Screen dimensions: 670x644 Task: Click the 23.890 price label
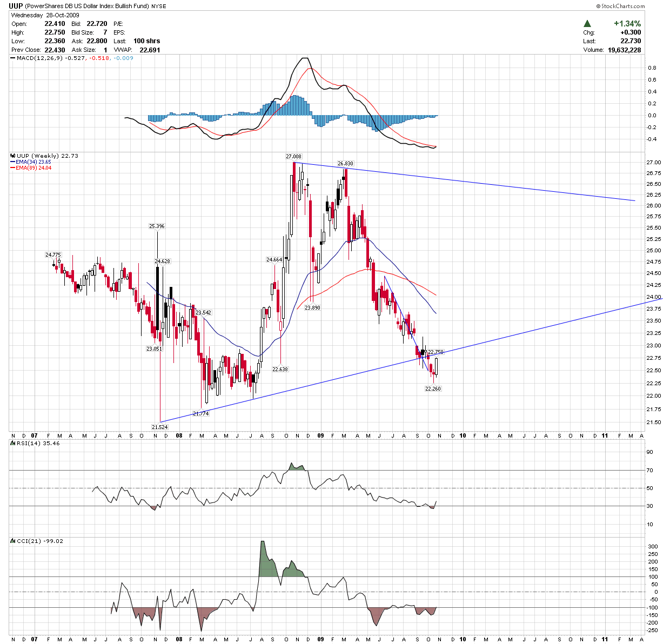[x=312, y=307]
